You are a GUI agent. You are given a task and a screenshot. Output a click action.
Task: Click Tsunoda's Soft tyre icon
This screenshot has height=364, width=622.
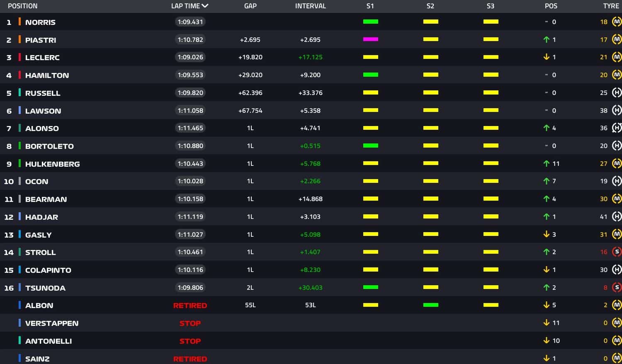pyautogui.click(x=617, y=287)
